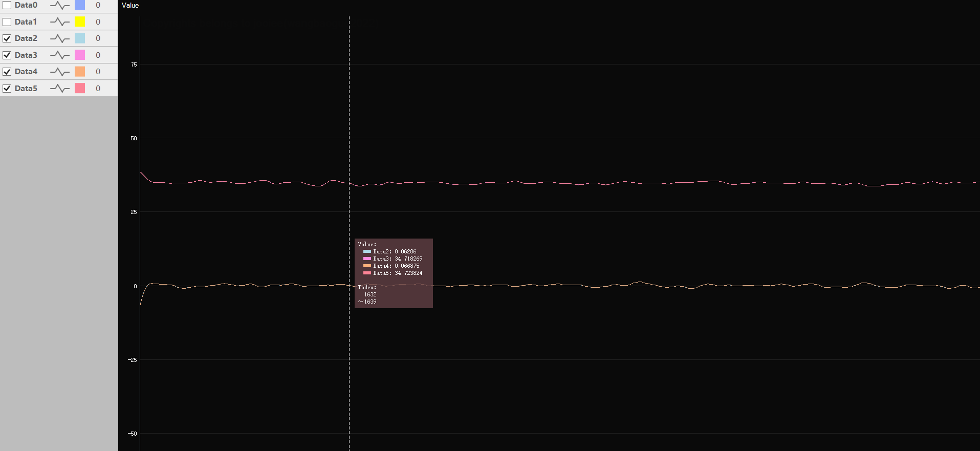Click the waveform icon in Data1 row
980x451 pixels.
60,22
